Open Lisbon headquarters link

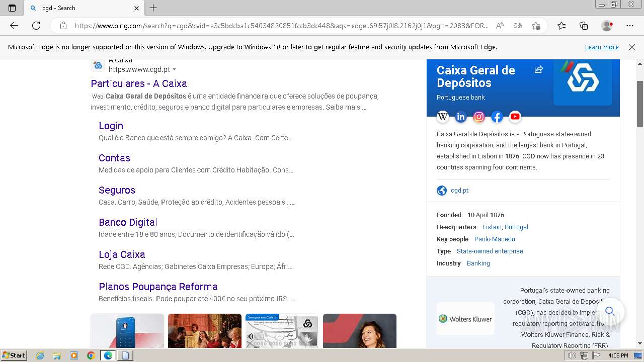(492, 227)
